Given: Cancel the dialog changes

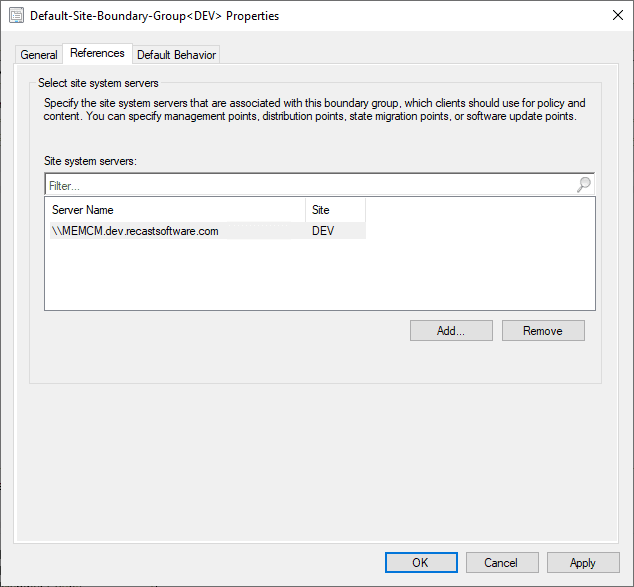Looking at the screenshot, I should (502, 563).
